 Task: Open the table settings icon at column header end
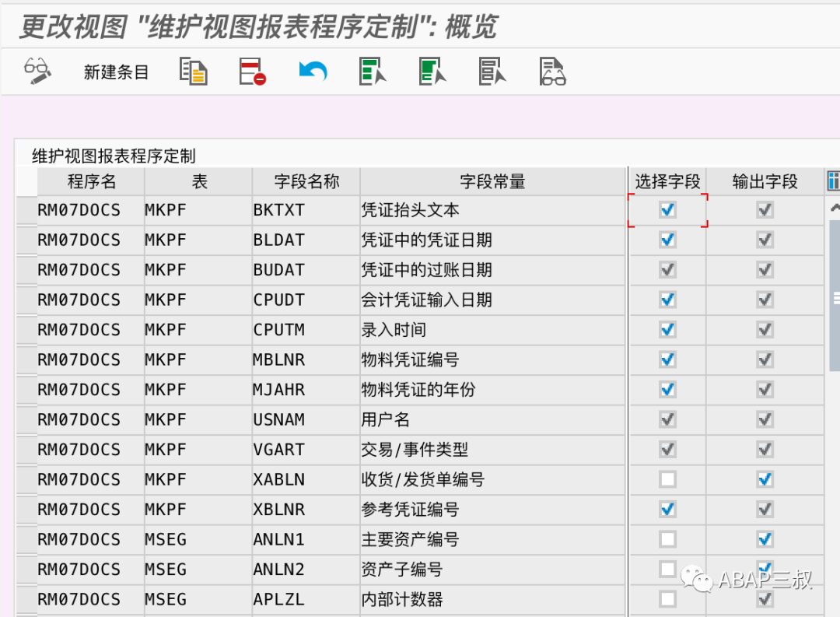click(833, 181)
